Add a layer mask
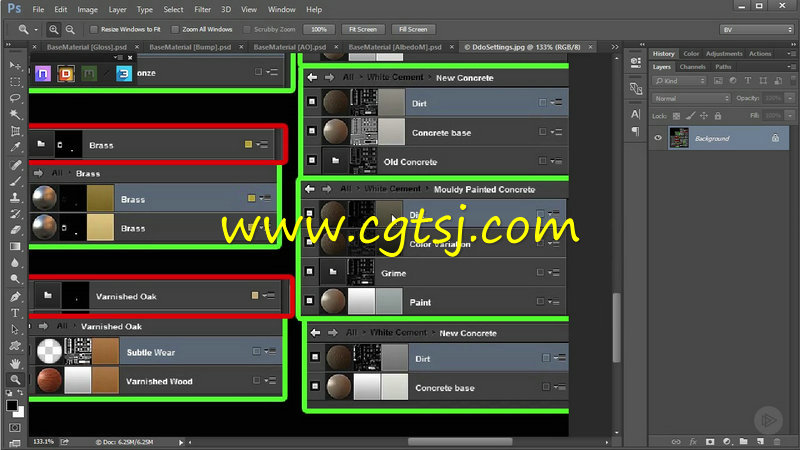 [710, 441]
